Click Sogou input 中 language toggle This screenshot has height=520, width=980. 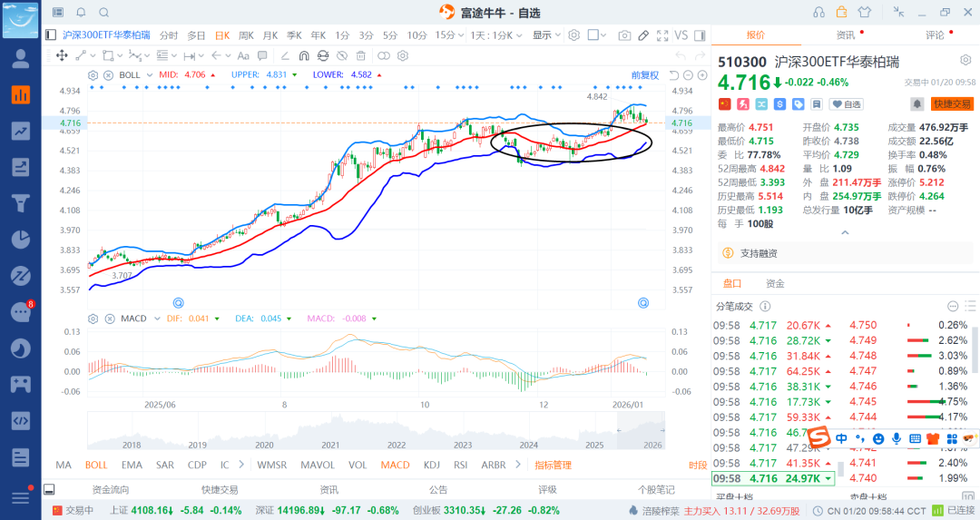841,438
